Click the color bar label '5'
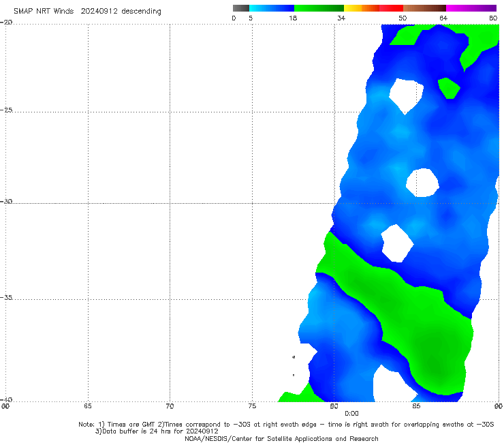The width and height of the screenshot is (504, 443). [x=251, y=18]
